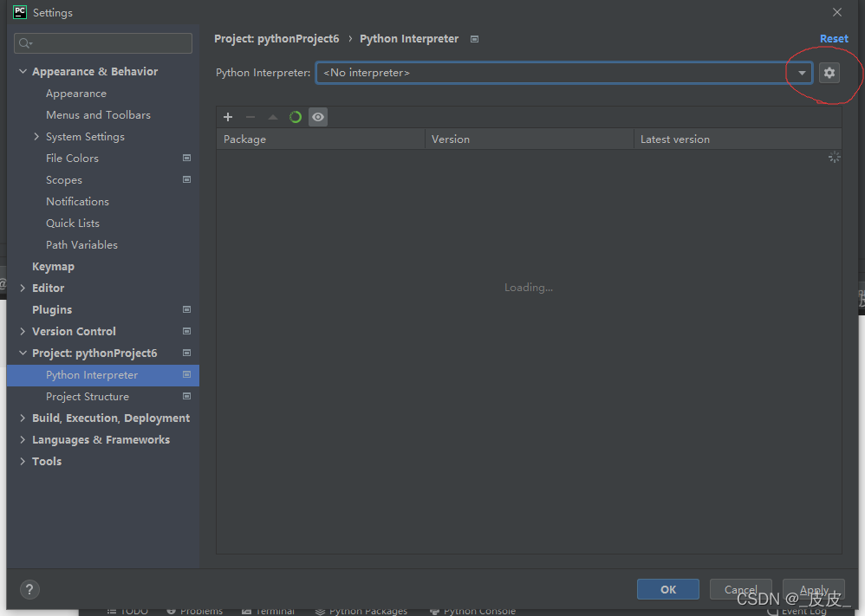Screen dimensions: 865x616
Task: Expand Build, Execution, Deployment section
Action: pyautogui.click(x=23, y=418)
